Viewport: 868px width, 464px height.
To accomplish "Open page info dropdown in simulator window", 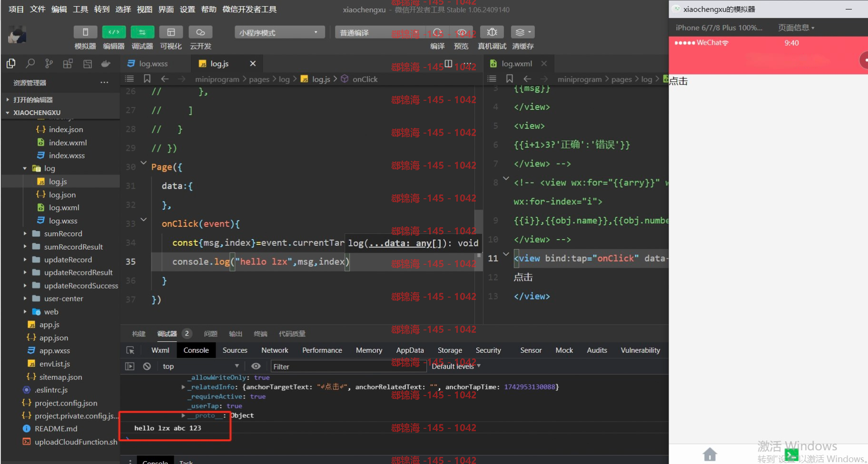I will coord(796,28).
